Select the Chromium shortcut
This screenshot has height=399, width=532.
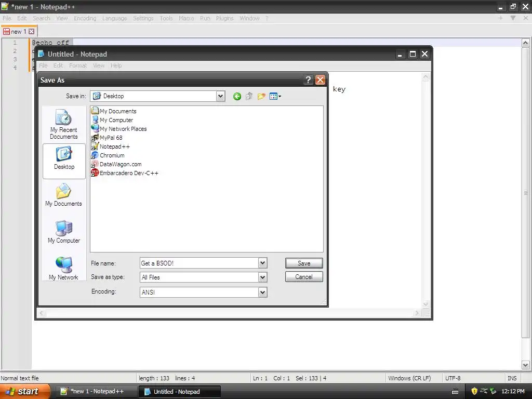[x=108, y=155]
